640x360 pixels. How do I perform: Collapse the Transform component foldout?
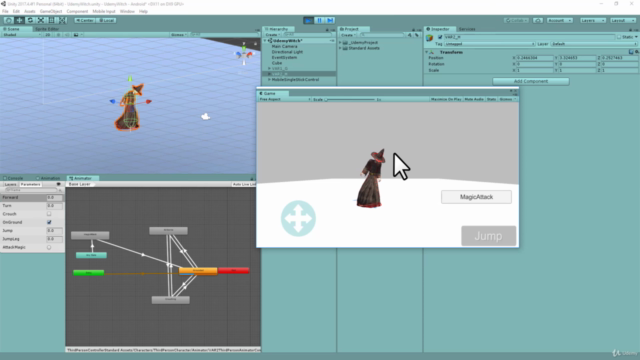click(427, 52)
